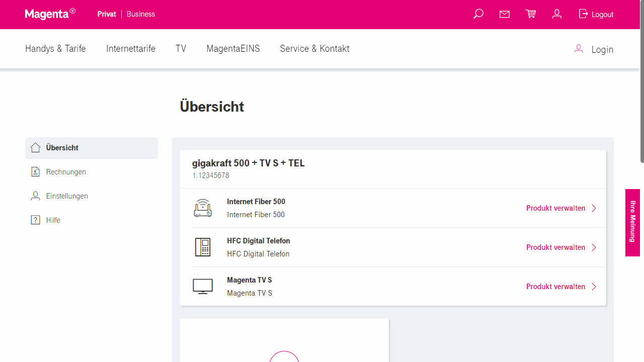
Task: Select Einstellungen in the sidebar
Action: click(66, 196)
